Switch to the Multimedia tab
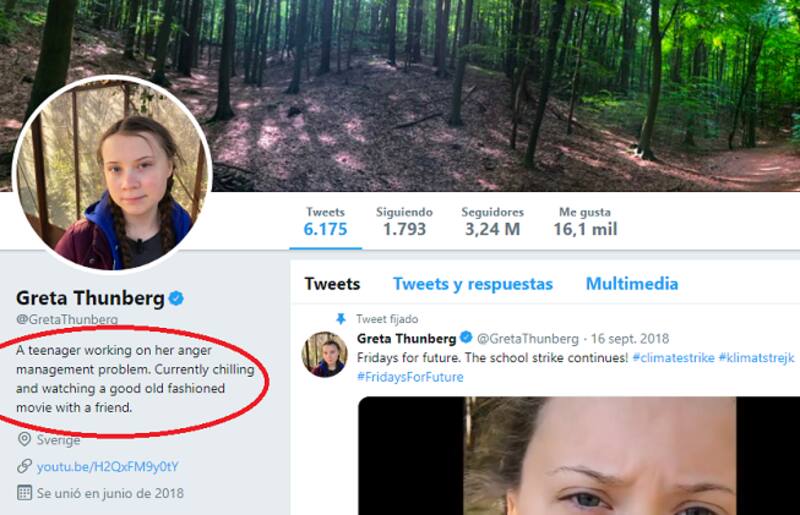The height and width of the screenshot is (515, 800). tap(631, 284)
